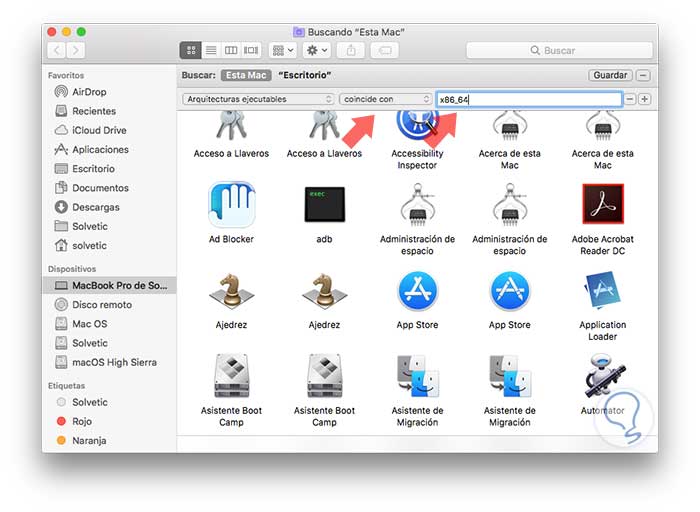This screenshot has width=700, height=512.
Task: Go back with the toolbar back arrow
Action: pos(57,50)
